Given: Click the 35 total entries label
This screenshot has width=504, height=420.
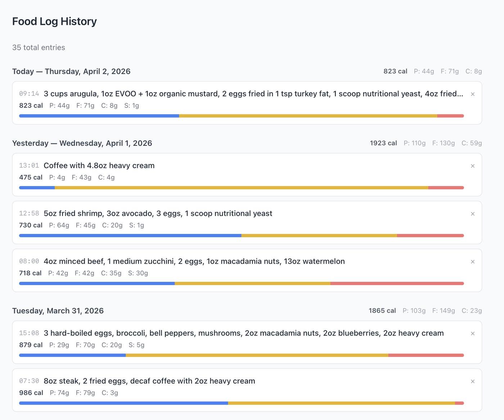Looking at the screenshot, I should click(x=39, y=48).
